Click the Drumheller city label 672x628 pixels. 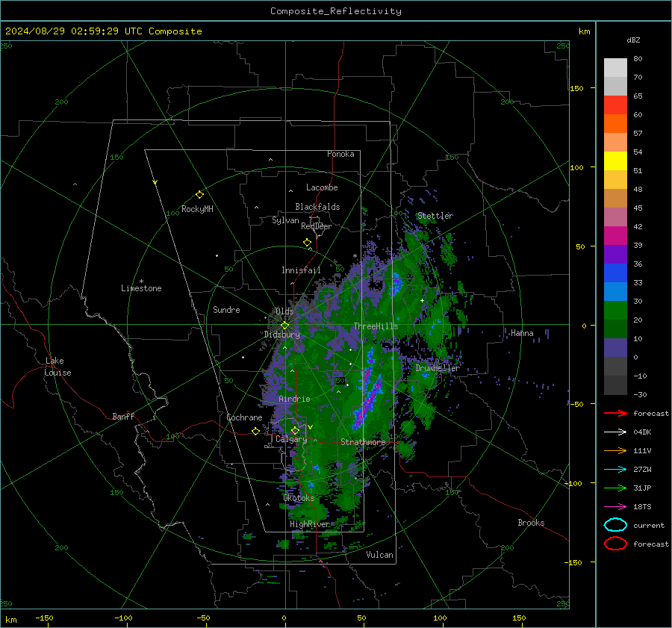click(438, 368)
